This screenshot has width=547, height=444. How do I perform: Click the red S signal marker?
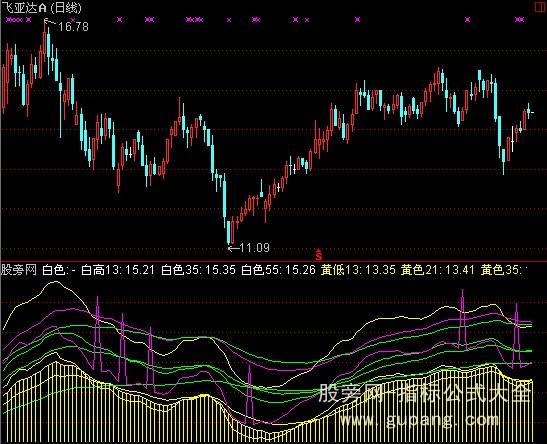coord(318,255)
